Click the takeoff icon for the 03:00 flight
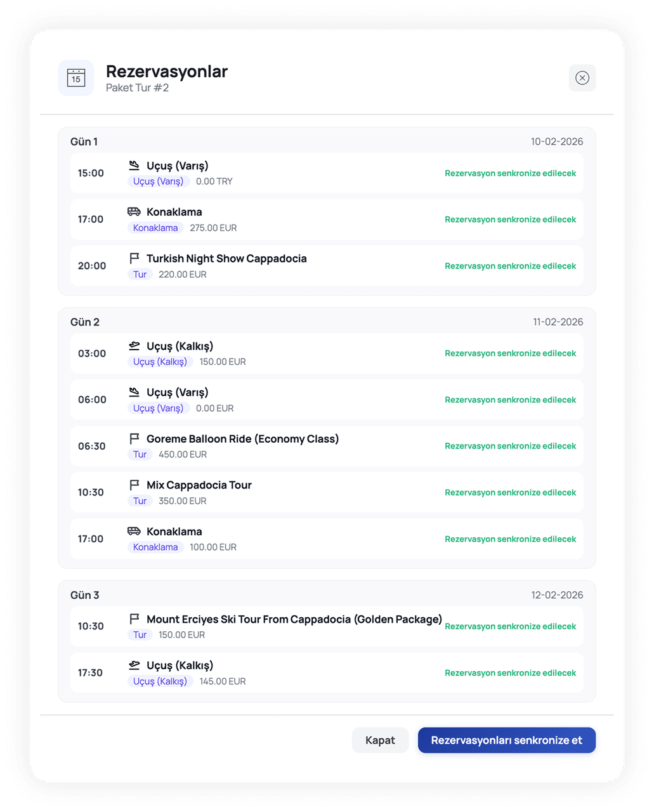The image size is (654, 812). coord(134,346)
